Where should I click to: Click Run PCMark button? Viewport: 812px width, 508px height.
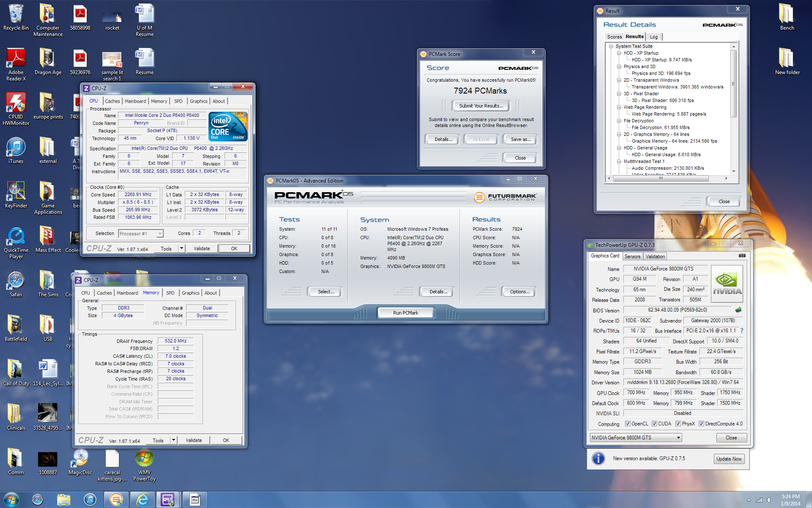[x=406, y=313]
